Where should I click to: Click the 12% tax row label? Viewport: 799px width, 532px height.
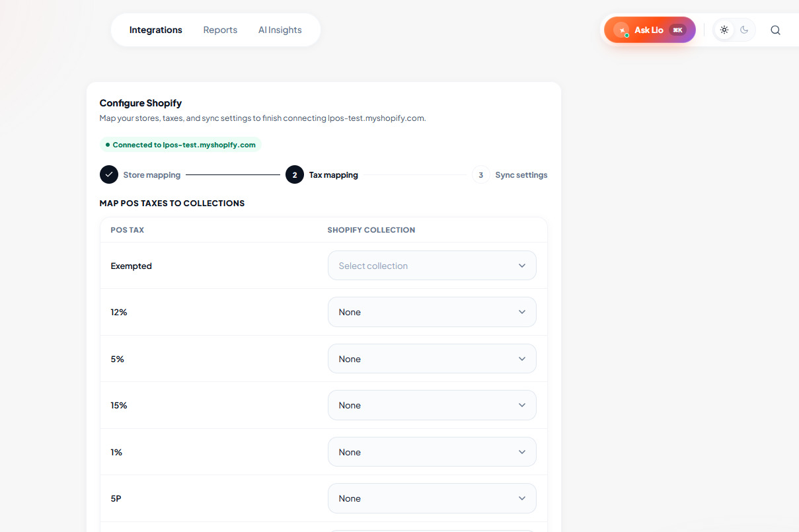(x=119, y=312)
